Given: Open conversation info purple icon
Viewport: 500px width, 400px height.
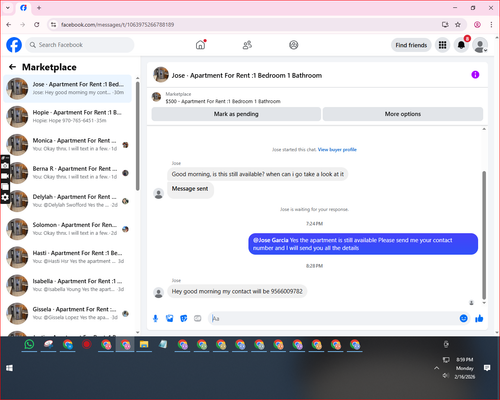Looking at the screenshot, I should [475, 75].
